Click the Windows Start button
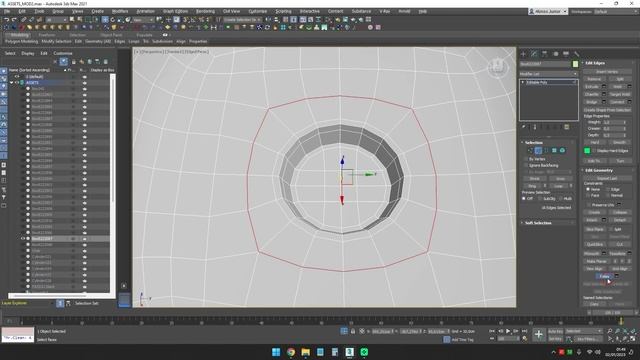The image size is (640, 360). [x=276, y=352]
